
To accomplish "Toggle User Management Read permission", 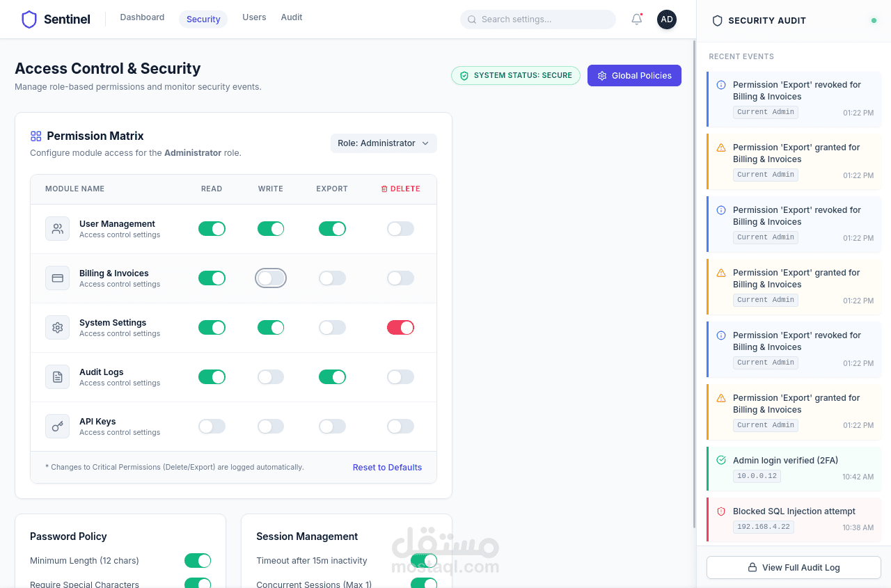I will [212, 229].
